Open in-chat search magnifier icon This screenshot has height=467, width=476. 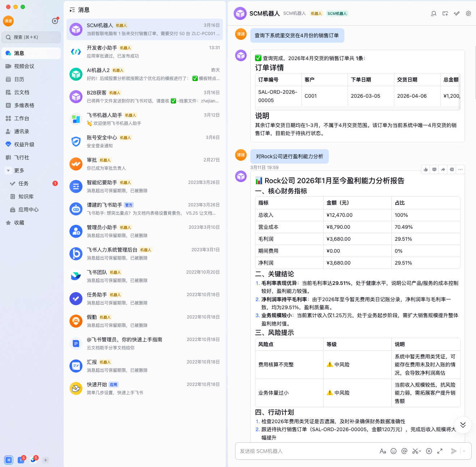[x=433, y=13]
